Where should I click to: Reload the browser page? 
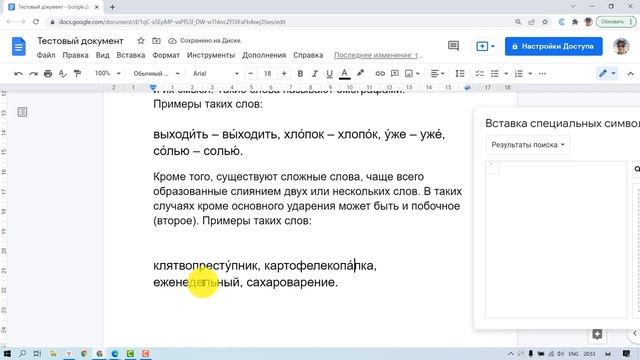click(x=36, y=22)
